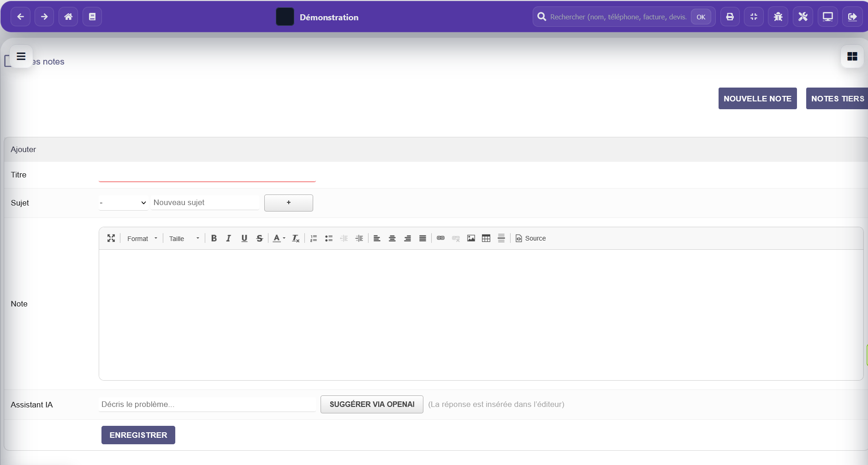
Task: Open the hamburger side menu
Action: click(x=21, y=56)
